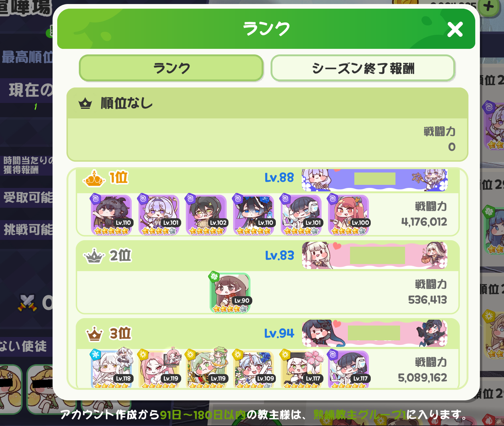Tap the green plus button near coins
The width and height of the screenshot is (504, 426).
[489, 7]
